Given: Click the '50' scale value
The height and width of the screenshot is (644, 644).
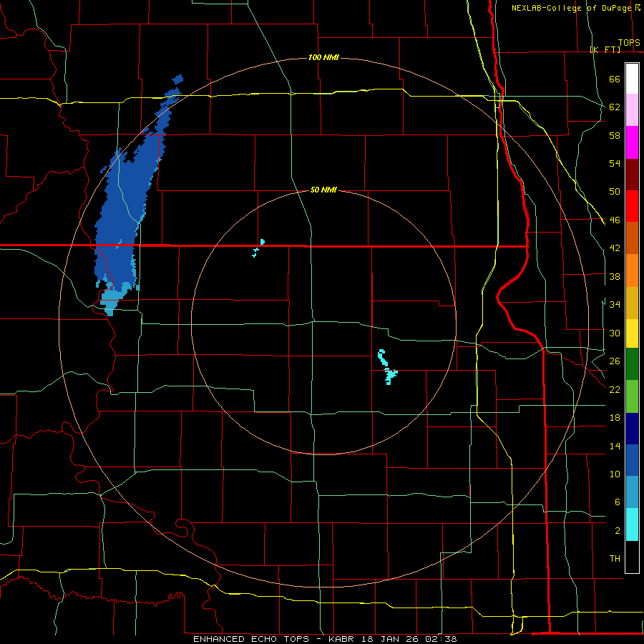Looking at the screenshot, I should (x=615, y=192).
